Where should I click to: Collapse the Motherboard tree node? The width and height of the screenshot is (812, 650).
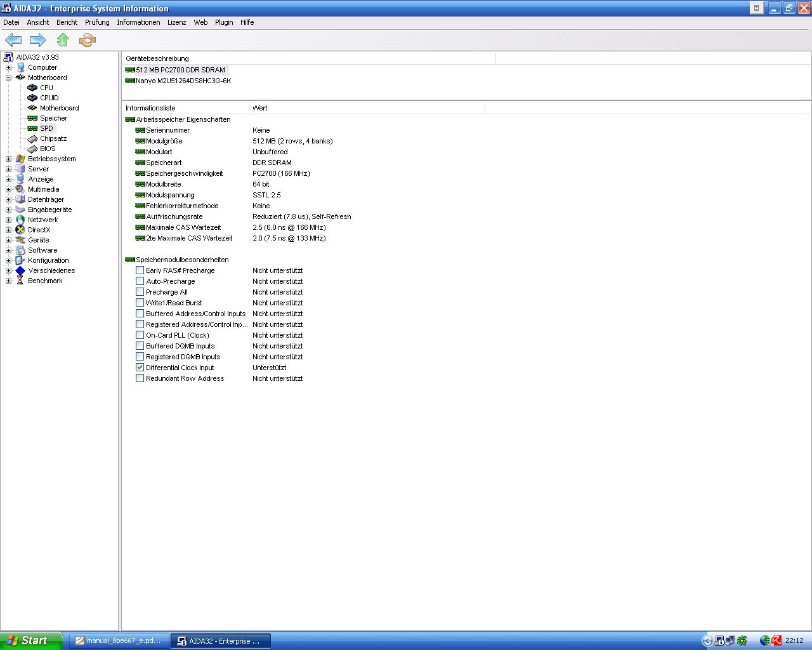[8, 77]
